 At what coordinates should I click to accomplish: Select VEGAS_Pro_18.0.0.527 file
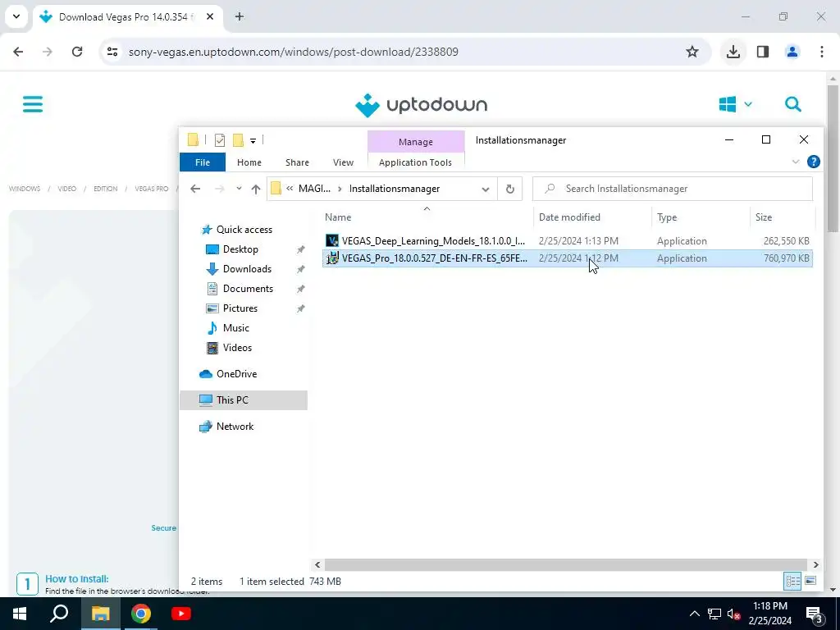568,258
